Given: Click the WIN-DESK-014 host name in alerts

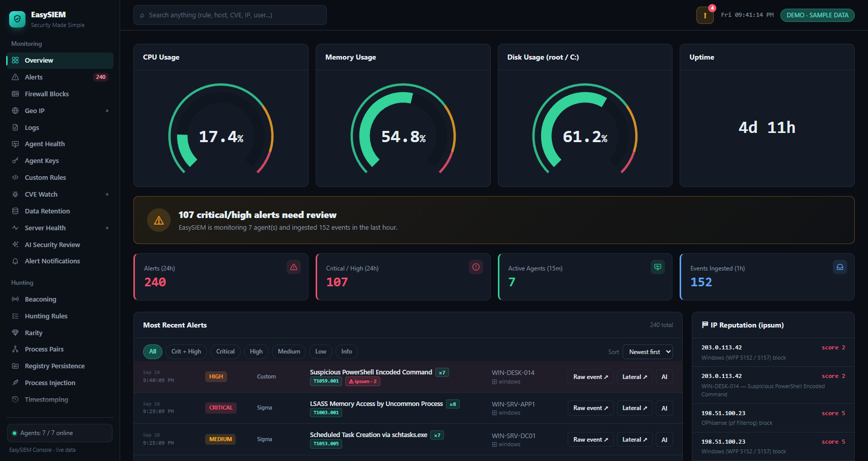Looking at the screenshot, I should pos(513,373).
